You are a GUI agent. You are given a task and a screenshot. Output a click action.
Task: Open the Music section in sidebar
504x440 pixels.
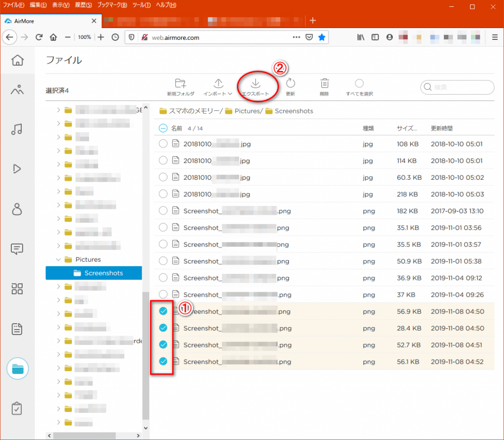[17, 130]
